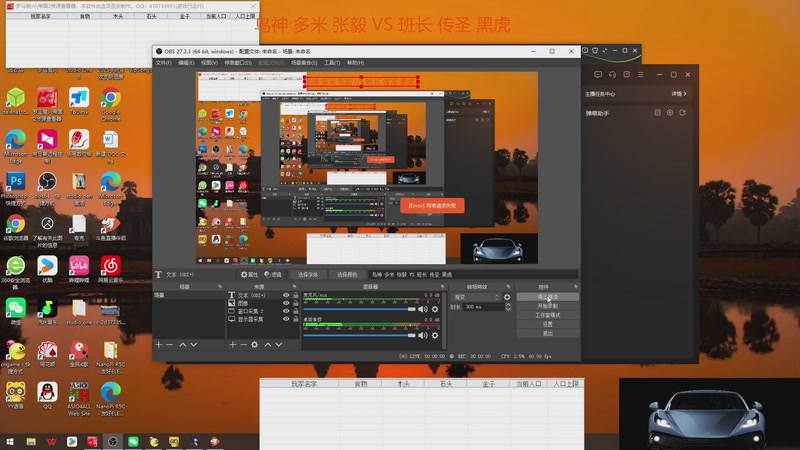Viewport: 800px width, 450px height.
Task: Open source properties gear below Sources list
Action: (255, 345)
